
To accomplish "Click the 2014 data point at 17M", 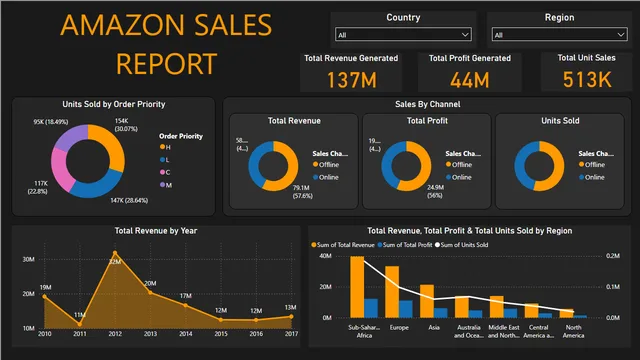I will point(185,305).
